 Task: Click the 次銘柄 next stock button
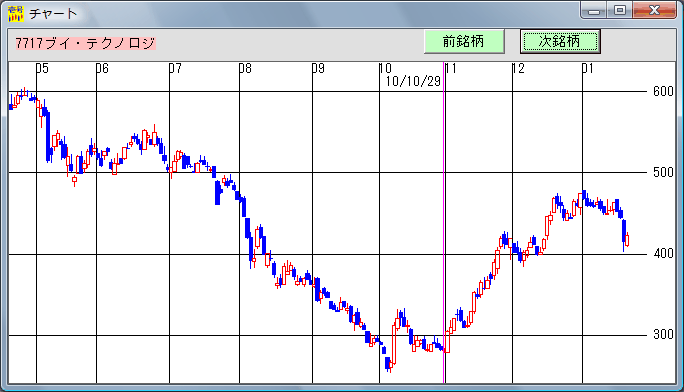point(560,42)
